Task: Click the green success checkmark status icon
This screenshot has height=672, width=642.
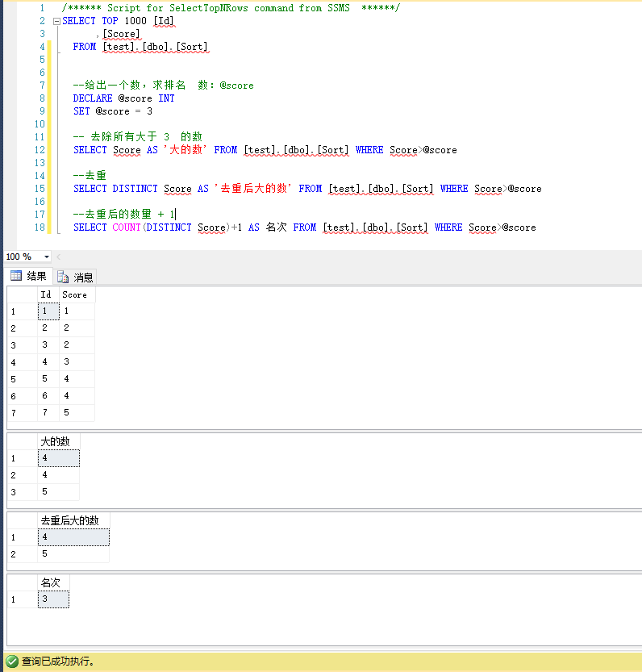Action: 12,662
